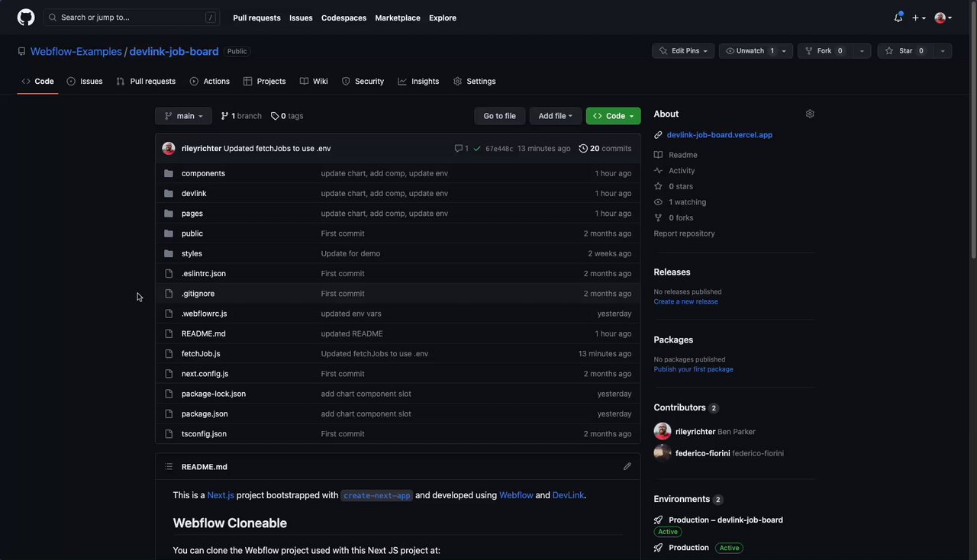This screenshot has width=977, height=560.
Task: Click the settings gear beside About
Action: tap(810, 114)
